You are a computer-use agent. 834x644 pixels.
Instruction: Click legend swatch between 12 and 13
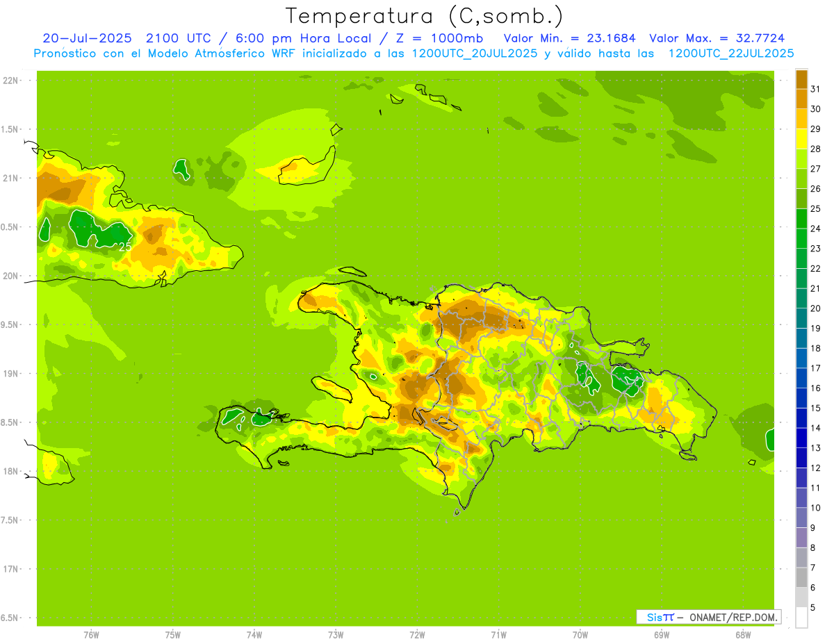(801, 458)
